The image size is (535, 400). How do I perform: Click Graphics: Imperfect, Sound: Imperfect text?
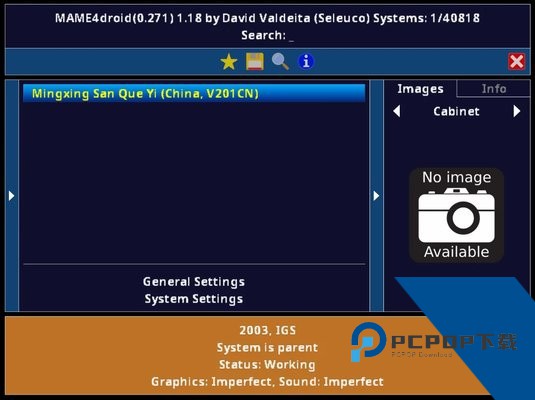tap(268, 382)
